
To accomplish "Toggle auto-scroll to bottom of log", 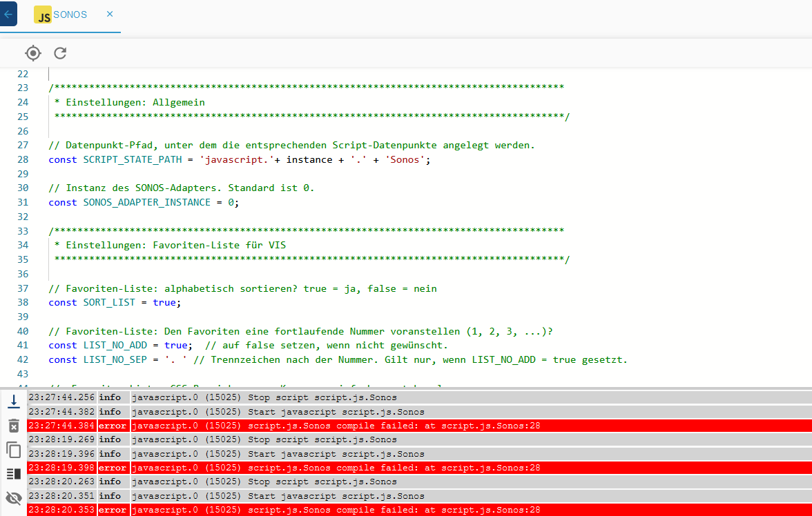I will (x=13, y=401).
